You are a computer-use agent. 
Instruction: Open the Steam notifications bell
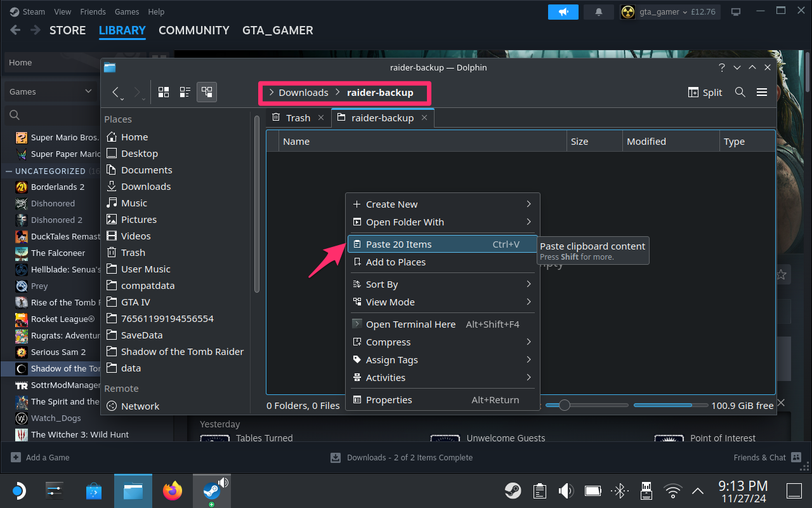click(599, 12)
